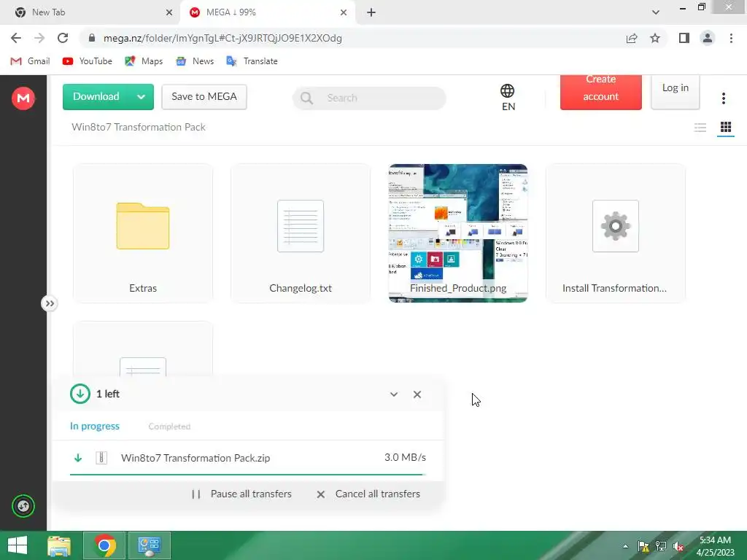Switch to grid thumbnail view
The width and height of the screenshot is (747, 560).
coord(726,127)
